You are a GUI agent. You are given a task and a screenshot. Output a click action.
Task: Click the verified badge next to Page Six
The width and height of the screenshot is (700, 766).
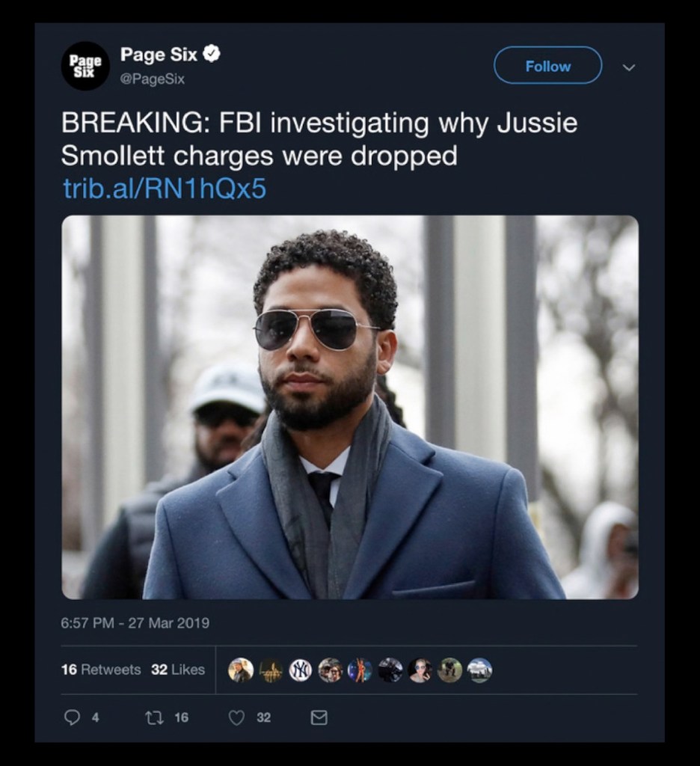click(x=212, y=54)
